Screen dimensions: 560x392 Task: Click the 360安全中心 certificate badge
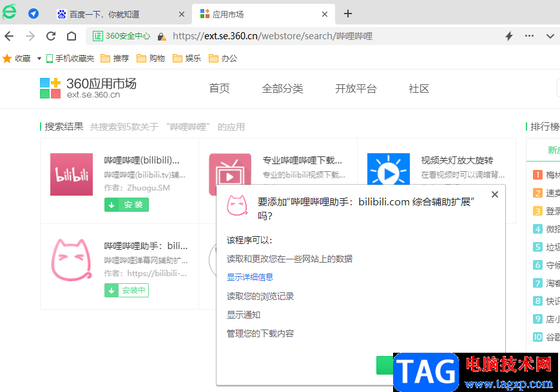pyautogui.click(x=121, y=36)
